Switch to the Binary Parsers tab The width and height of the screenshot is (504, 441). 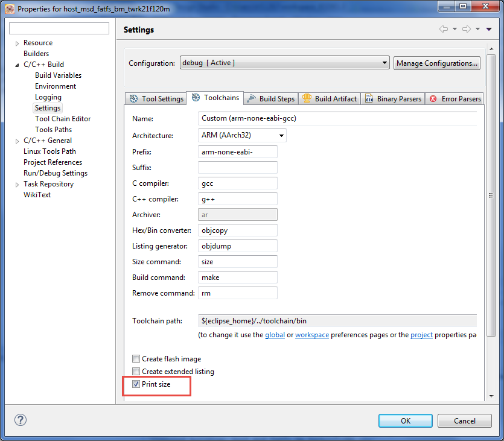pyautogui.click(x=393, y=98)
